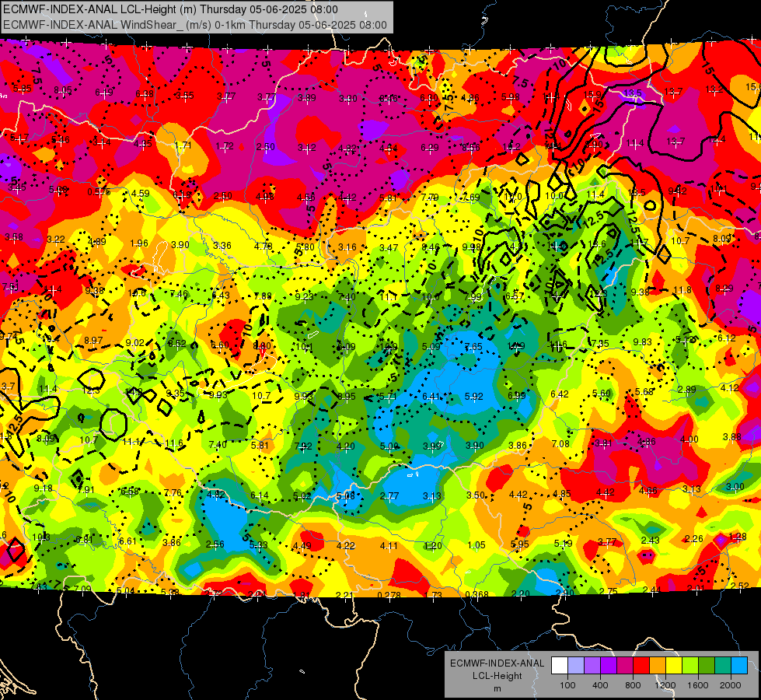Click the 2.26 grid value
The image size is (761, 700).
694,539
